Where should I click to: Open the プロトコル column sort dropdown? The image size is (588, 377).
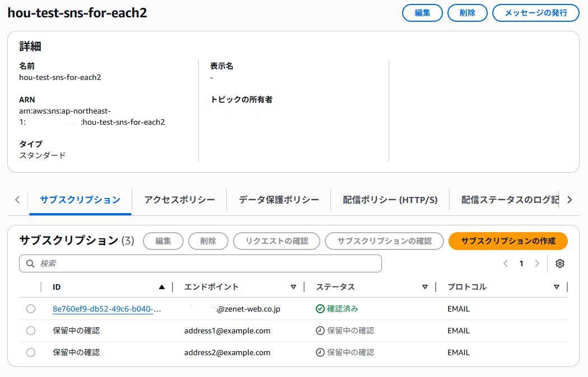tap(557, 287)
